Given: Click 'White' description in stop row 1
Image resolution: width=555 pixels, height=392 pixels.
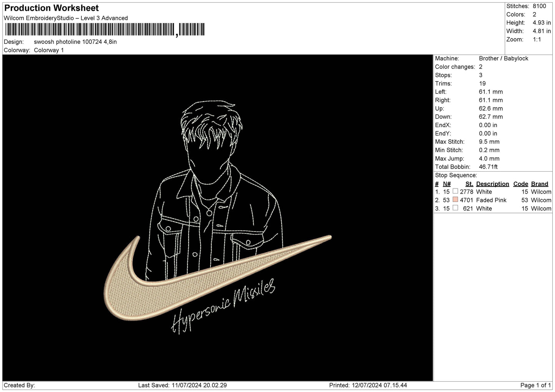Looking at the screenshot, I should (x=484, y=192).
